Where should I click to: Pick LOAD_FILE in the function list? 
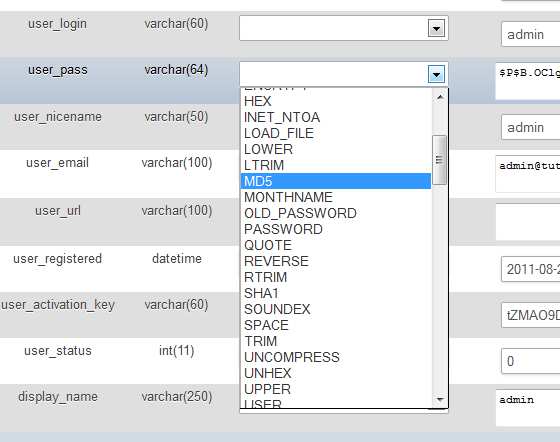click(336, 133)
